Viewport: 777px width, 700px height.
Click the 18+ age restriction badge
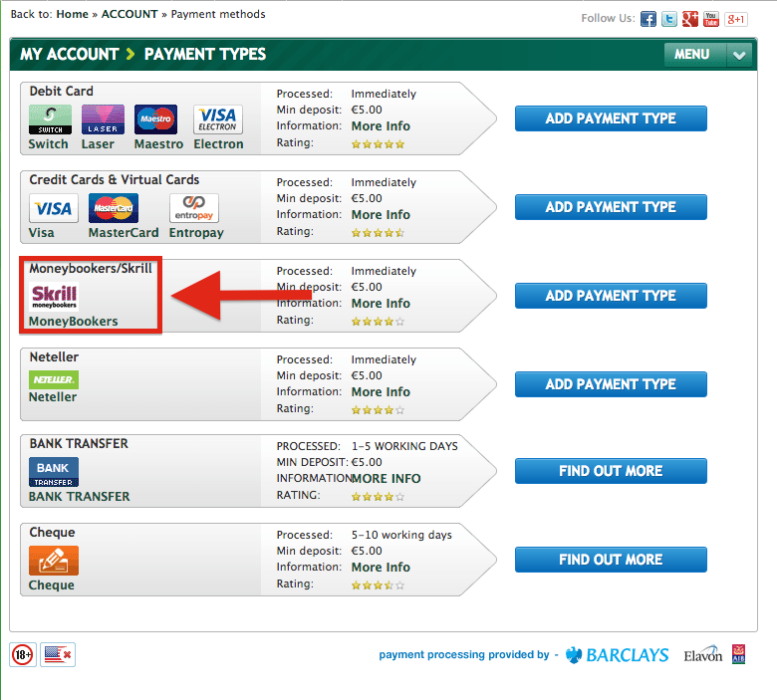23,655
